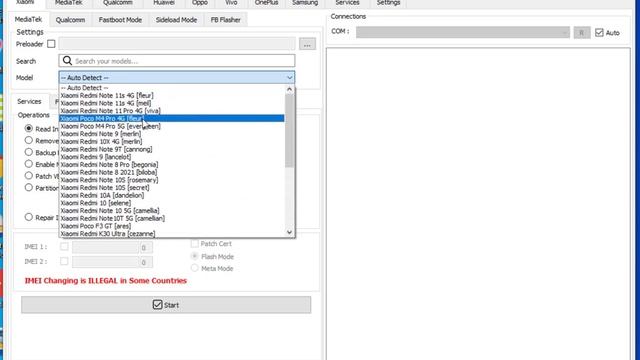640x360 pixels.
Task: Choose Xiaomi Redmi 10 [selene]
Action: coord(172,203)
